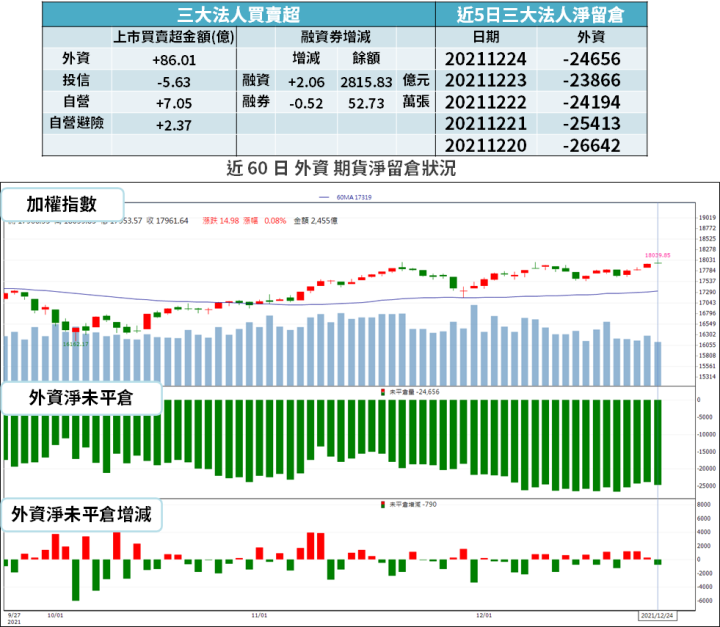Click the 外資淨未平倉 panel label
This screenshot has height=627, width=720.
click(x=81, y=398)
